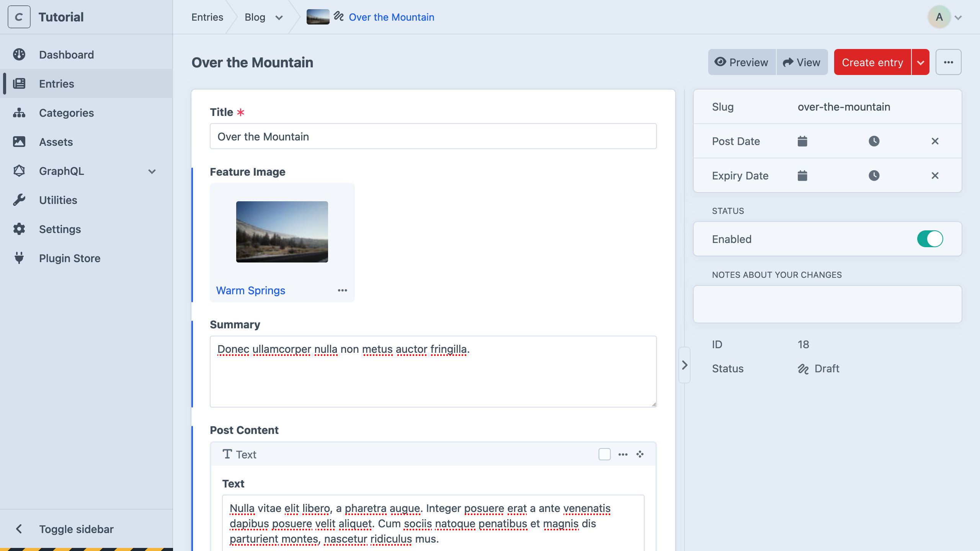Expand the Blog breadcrumb dropdown
Viewport: 980px width, 551px height.
click(279, 17)
